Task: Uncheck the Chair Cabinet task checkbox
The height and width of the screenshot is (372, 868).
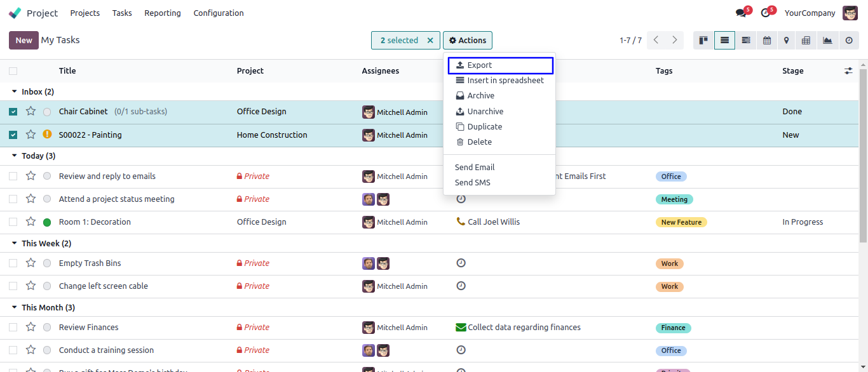Action: click(13, 112)
